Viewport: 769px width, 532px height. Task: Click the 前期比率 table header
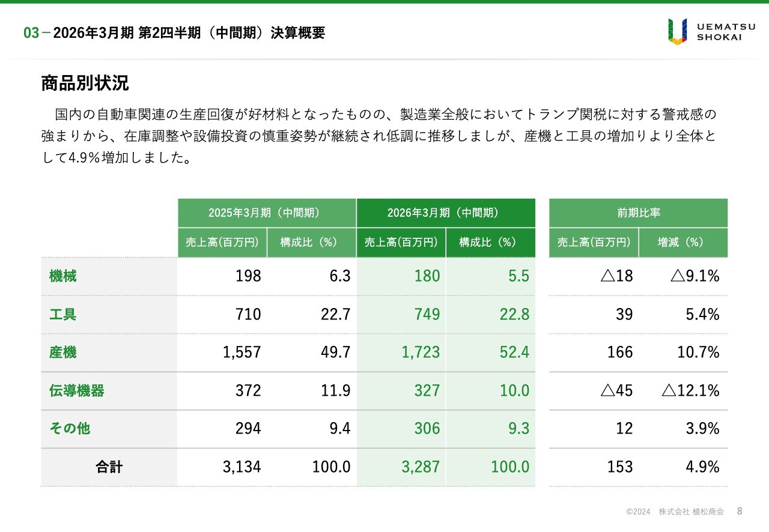638,213
